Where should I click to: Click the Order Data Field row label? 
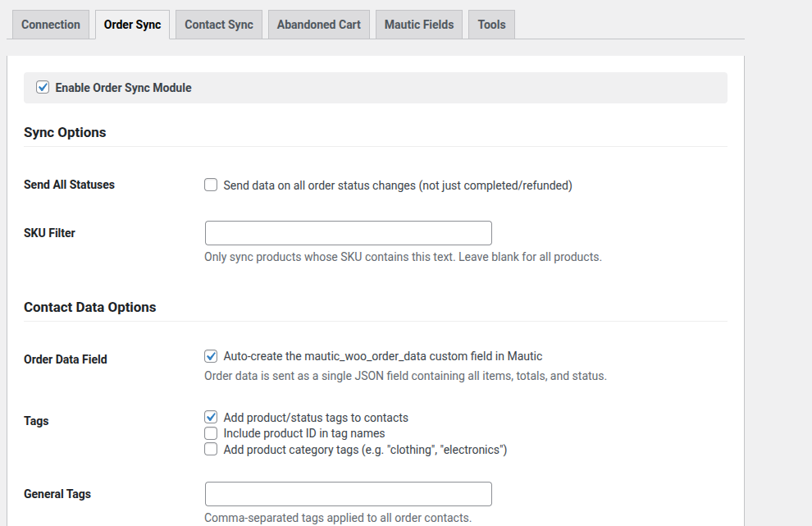66,359
